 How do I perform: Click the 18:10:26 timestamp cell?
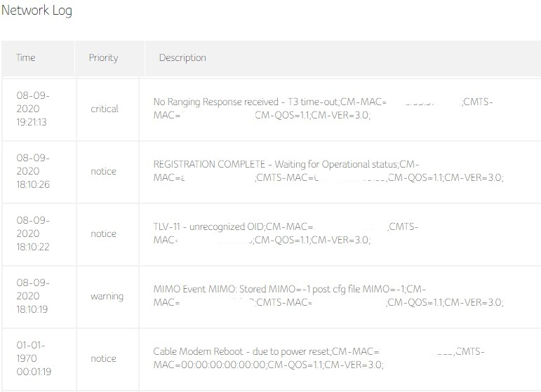point(34,171)
